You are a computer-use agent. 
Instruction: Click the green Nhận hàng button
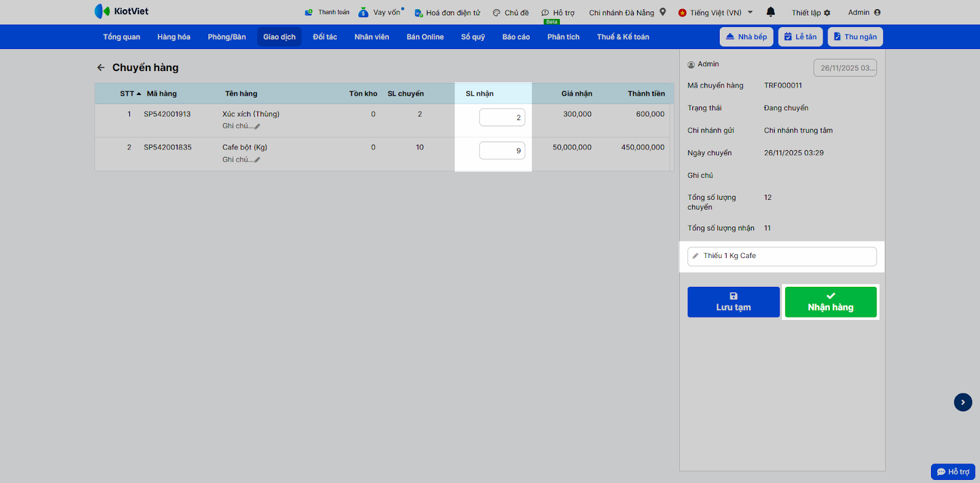[831, 302]
